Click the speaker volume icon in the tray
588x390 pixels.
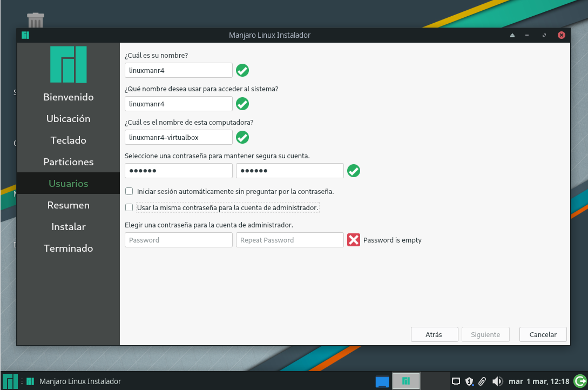click(x=497, y=381)
